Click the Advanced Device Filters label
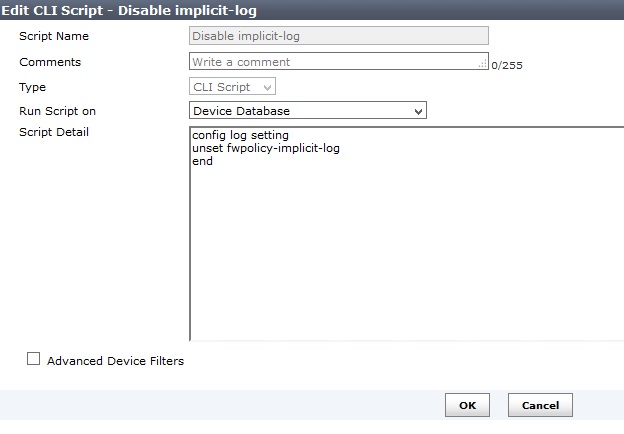The height and width of the screenshot is (434, 624). tap(115, 360)
